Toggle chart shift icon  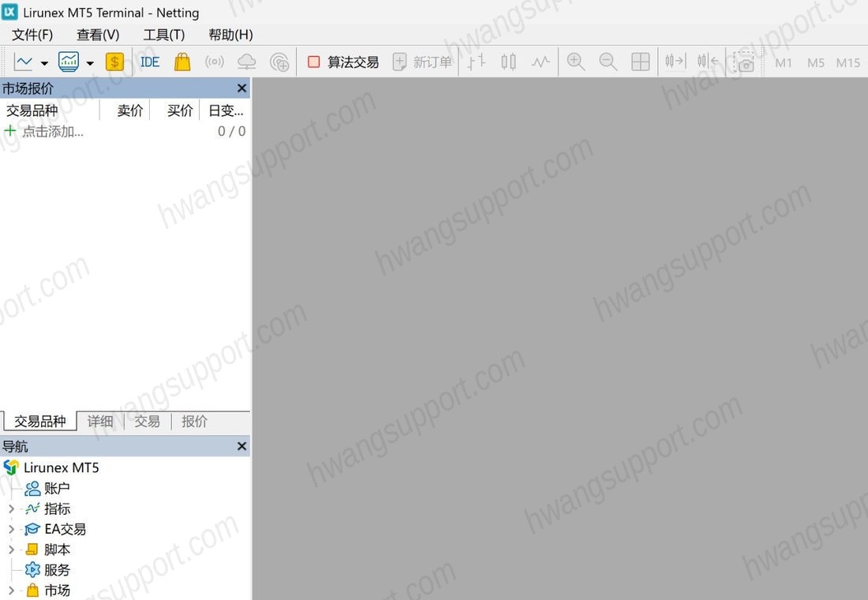click(x=708, y=61)
